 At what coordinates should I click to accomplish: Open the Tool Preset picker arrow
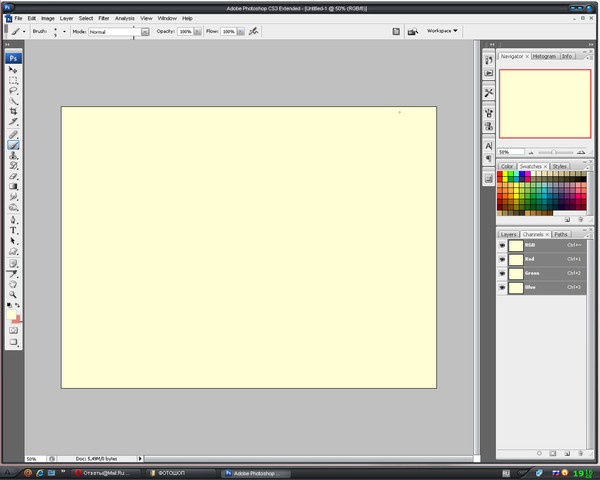tap(24, 32)
